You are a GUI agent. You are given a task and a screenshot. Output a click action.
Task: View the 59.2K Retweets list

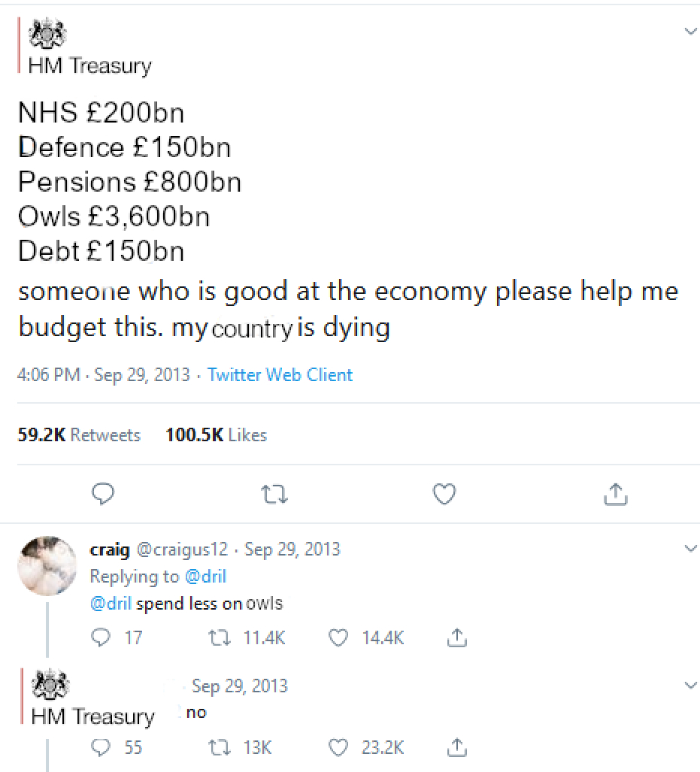coord(79,435)
